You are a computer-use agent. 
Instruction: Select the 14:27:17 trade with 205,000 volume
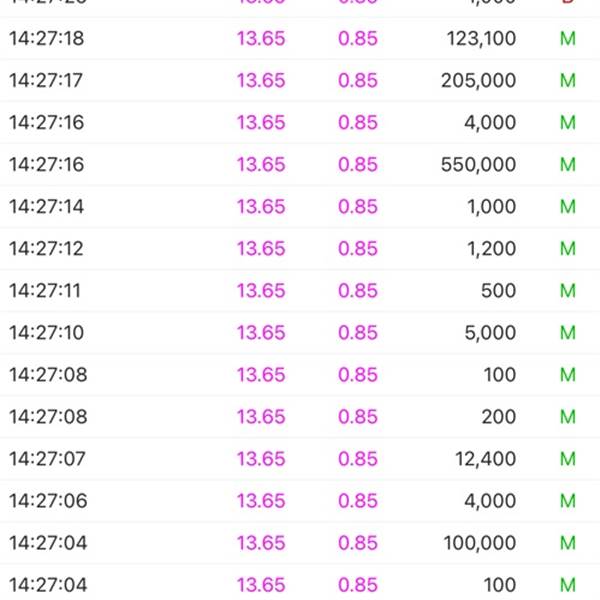[300, 80]
